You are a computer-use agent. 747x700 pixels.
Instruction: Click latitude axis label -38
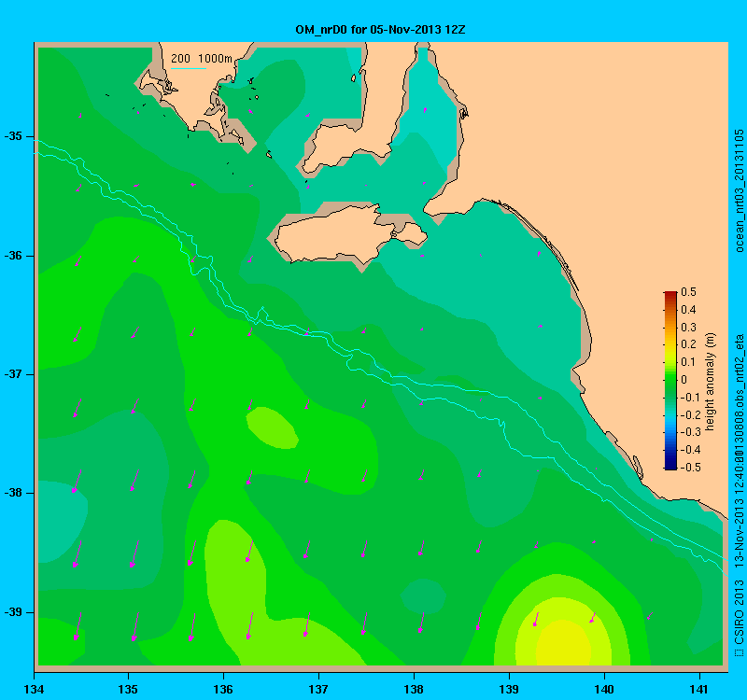point(13,493)
